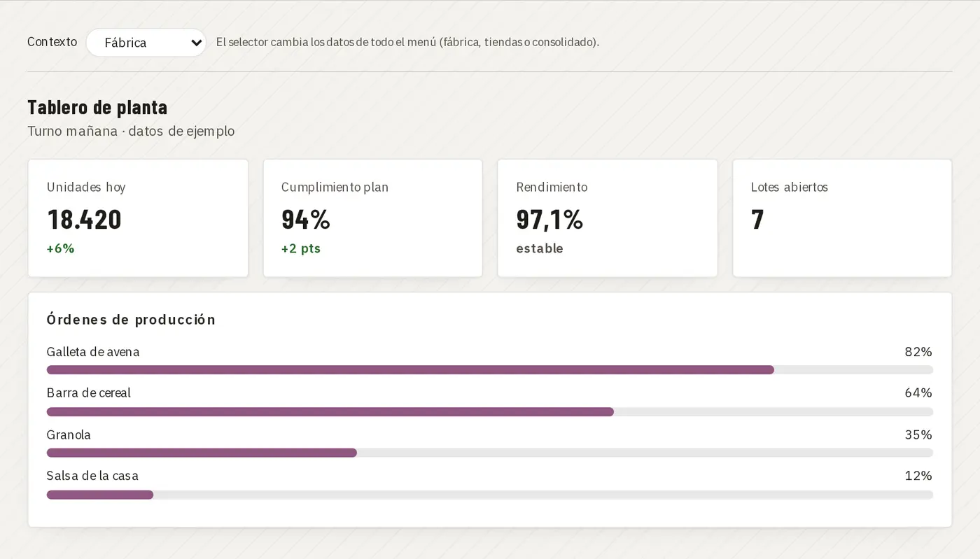Screen dimensions: 980x559
Task: Click the Cumplimiento plan label
Action: (x=335, y=187)
